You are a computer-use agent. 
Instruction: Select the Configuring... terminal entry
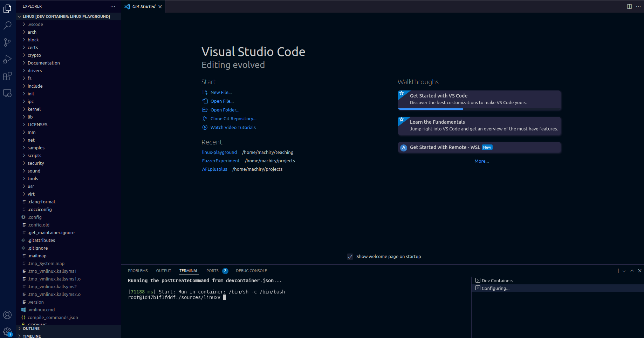point(557,288)
